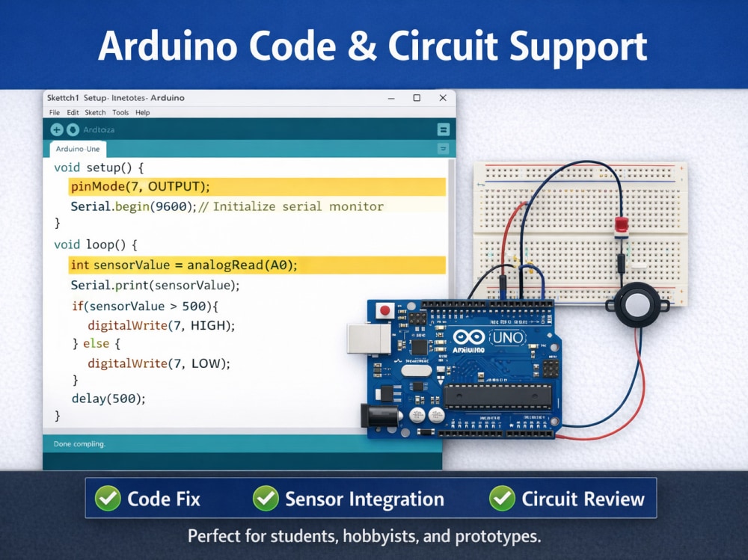This screenshot has width=748, height=560.
Task: Click the digitalWrite(7, HIGH) line
Action: 162,325
